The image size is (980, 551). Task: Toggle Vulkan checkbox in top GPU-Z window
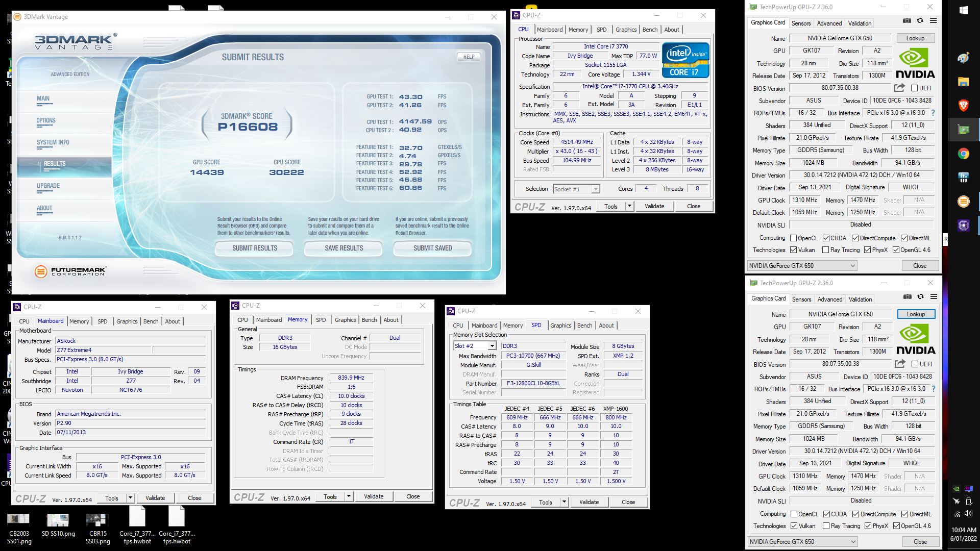(x=794, y=250)
